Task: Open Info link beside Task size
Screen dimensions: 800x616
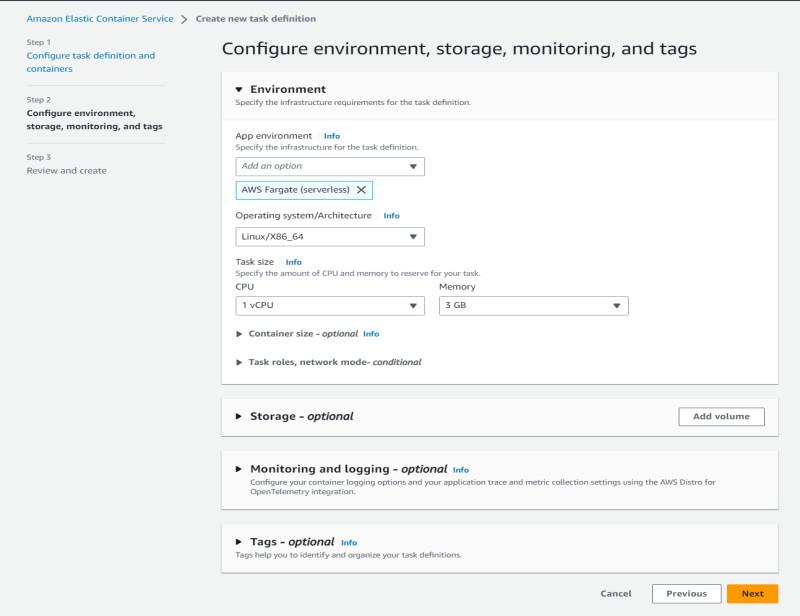Action: pyautogui.click(x=293, y=262)
